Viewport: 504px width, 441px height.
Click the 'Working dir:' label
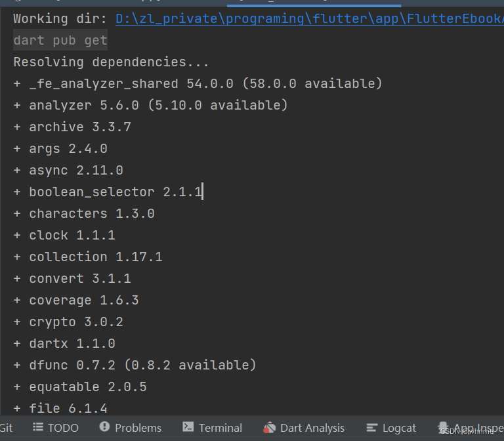pos(60,18)
